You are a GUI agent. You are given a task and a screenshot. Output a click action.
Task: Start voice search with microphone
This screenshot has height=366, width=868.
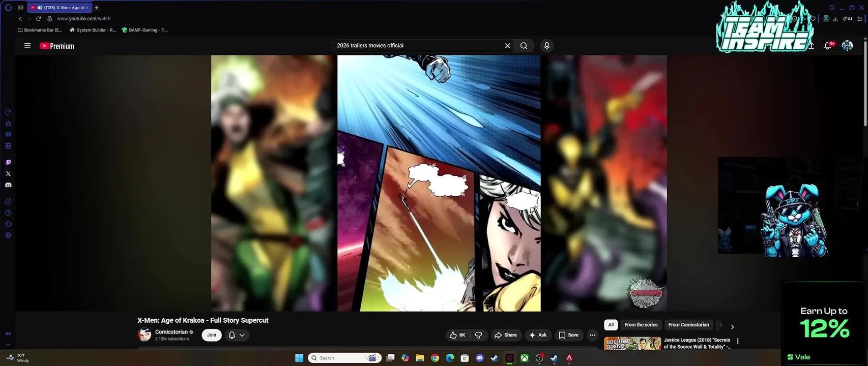point(547,46)
